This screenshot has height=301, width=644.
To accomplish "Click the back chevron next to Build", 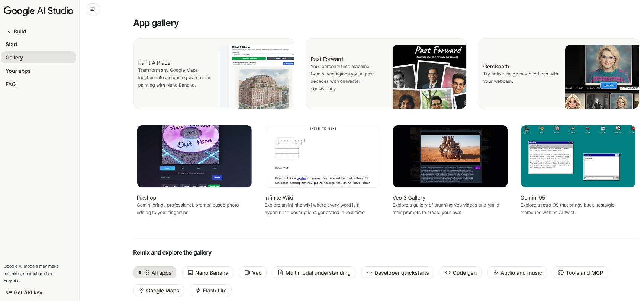I will click(x=9, y=31).
